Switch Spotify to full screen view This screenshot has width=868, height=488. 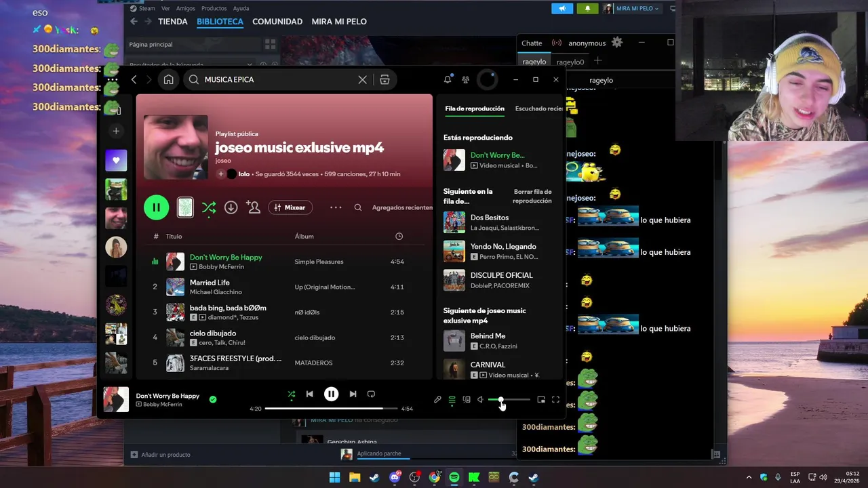555,400
